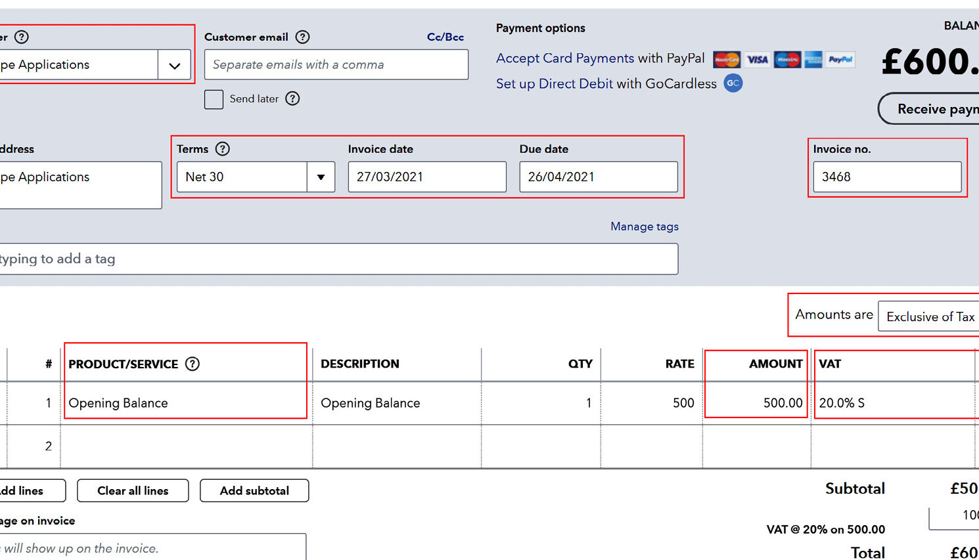979x560 pixels.
Task: Click the Terms help icon
Action: click(223, 149)
